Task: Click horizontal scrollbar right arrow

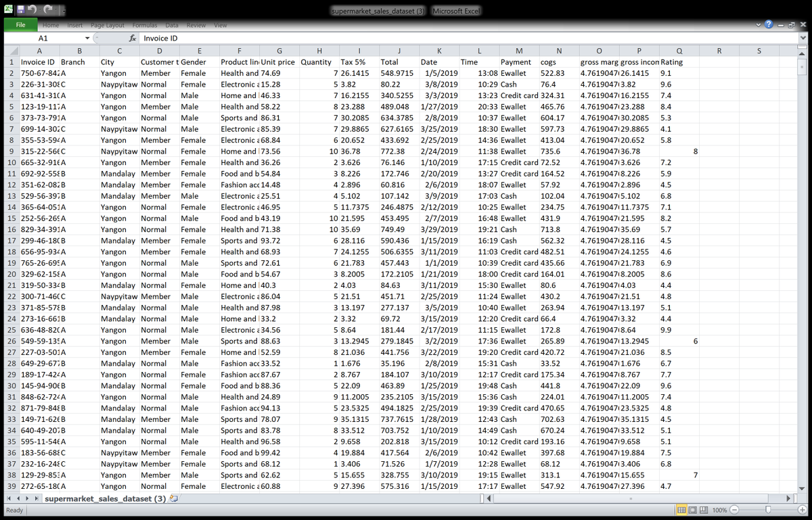Action: pyautogui.click(x=788, y=499)
